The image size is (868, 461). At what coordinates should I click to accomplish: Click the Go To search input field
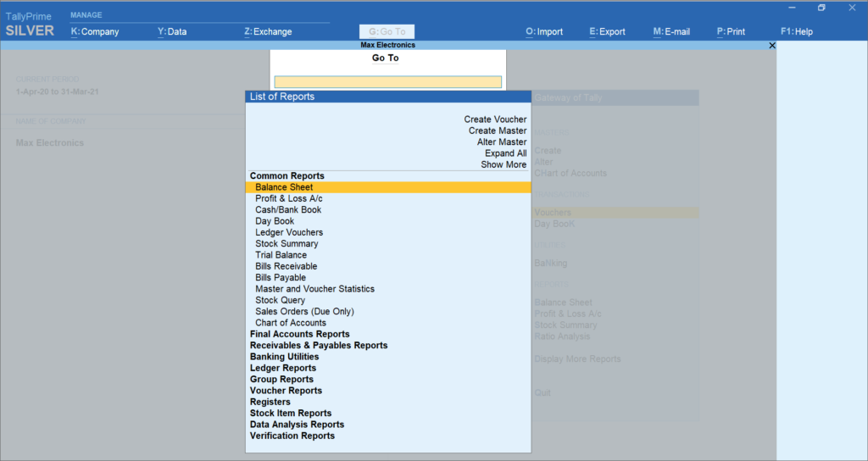(388, 82)
